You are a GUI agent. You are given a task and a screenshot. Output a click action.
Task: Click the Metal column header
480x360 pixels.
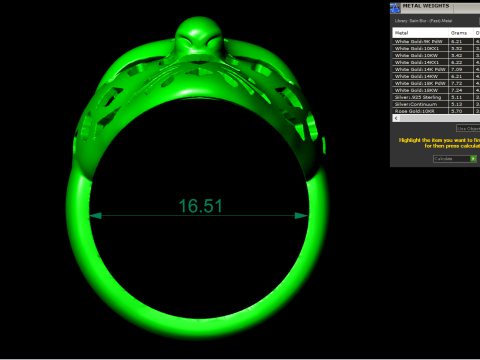pyautogui.click(x=420, y=33)
